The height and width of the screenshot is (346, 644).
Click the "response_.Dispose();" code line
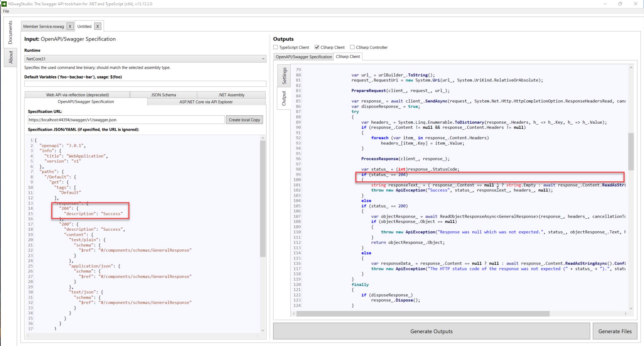pyautogui.click(x=395, y=300)
